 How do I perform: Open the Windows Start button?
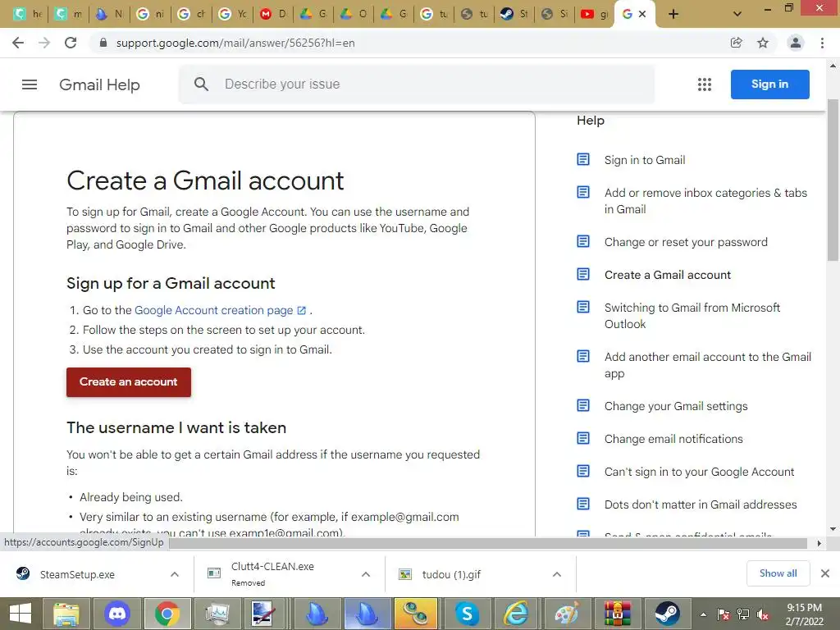point(21,614)
